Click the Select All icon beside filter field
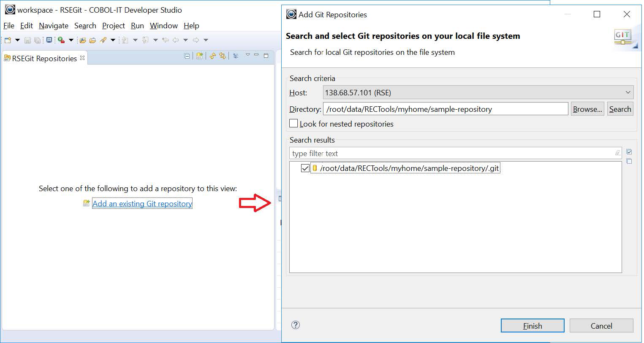644x343 pixels. click(629, 151)
